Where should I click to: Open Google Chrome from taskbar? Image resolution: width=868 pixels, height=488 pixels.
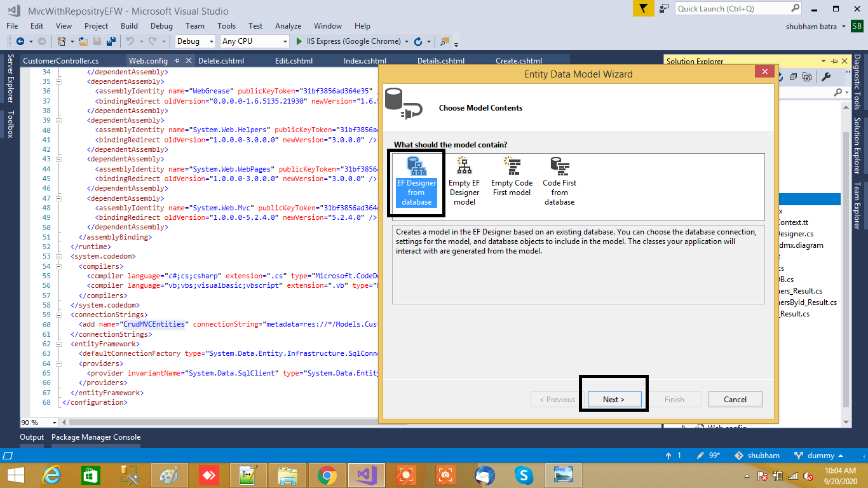[x=327, y=475]
